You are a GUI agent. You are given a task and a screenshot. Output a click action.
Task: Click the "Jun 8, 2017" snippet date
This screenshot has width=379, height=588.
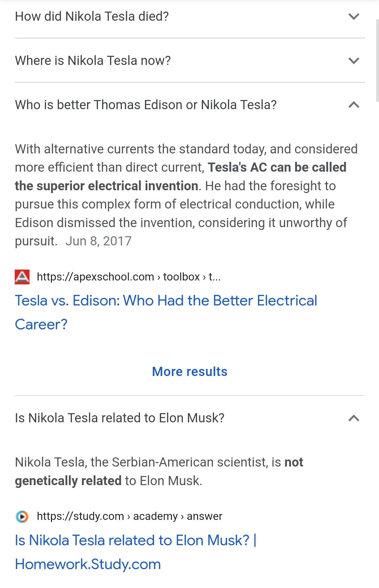tap(98, 241)
